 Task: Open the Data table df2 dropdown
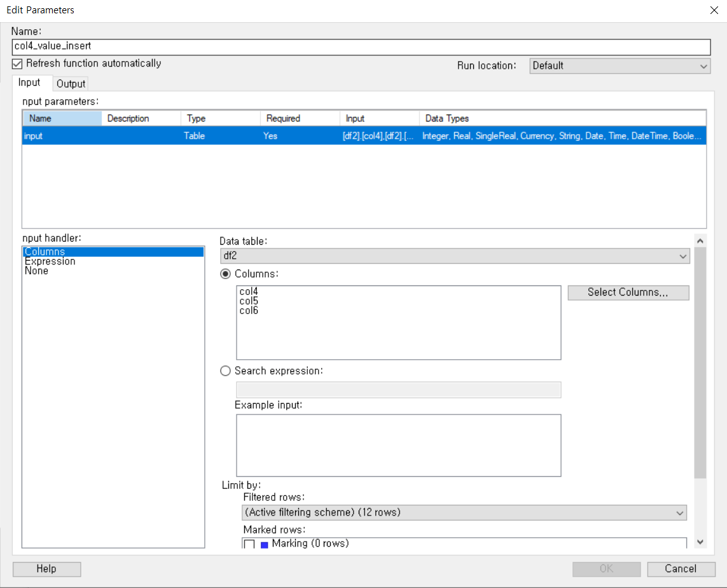pyautogui.click(x=455, y=256)
